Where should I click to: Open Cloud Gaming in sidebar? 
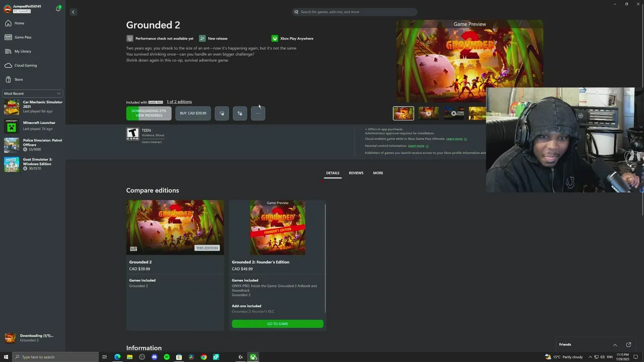pyautogui.click(x=25, y=65)
